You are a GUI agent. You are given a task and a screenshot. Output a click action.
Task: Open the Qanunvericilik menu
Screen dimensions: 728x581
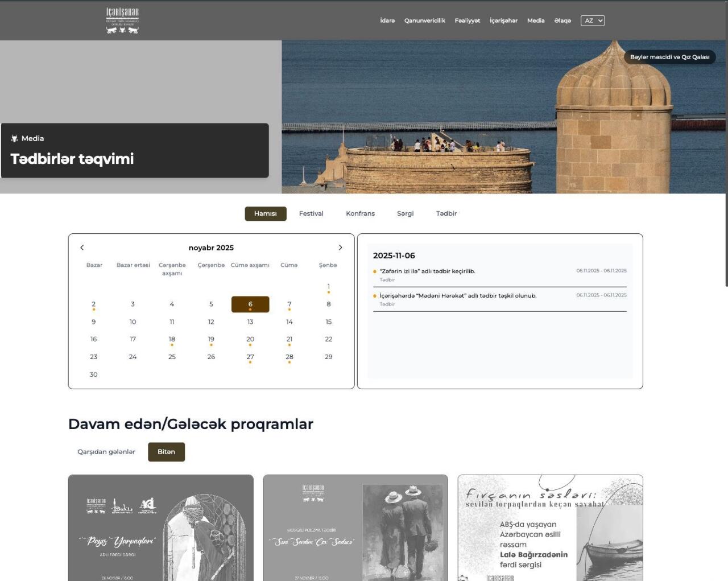pyautogui.click(x=424, y=20)
